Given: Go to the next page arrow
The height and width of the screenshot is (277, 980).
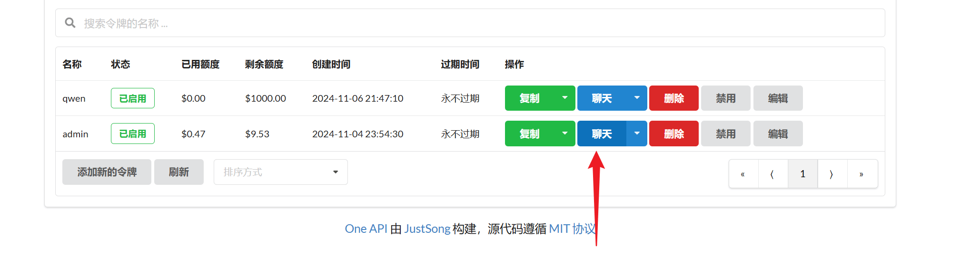Looking at the screenshot, I should point(832,174).
